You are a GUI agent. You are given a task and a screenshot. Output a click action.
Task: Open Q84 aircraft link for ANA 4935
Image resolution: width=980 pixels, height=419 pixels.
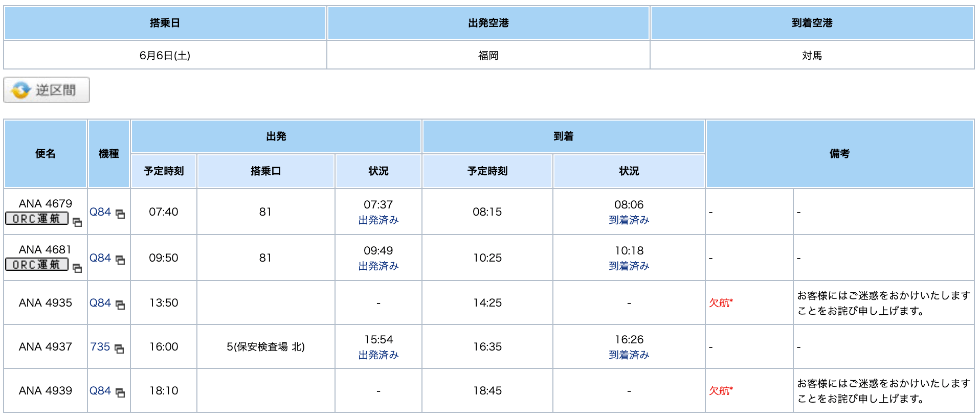[100, 303]
